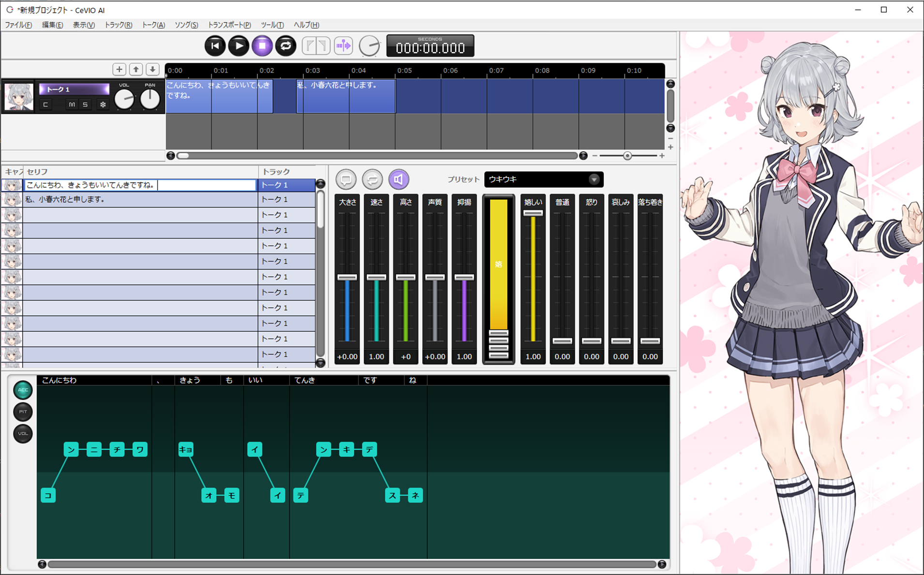The height and width of the screenshot is (575, 924).
Task: Click the 落ち着き emotion slider handle
Action: (x=650, y=341)
